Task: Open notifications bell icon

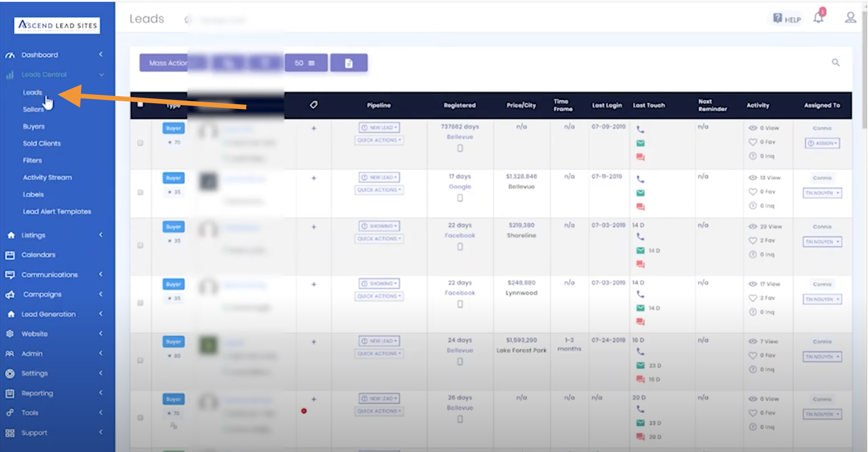Action: [818, 17]
